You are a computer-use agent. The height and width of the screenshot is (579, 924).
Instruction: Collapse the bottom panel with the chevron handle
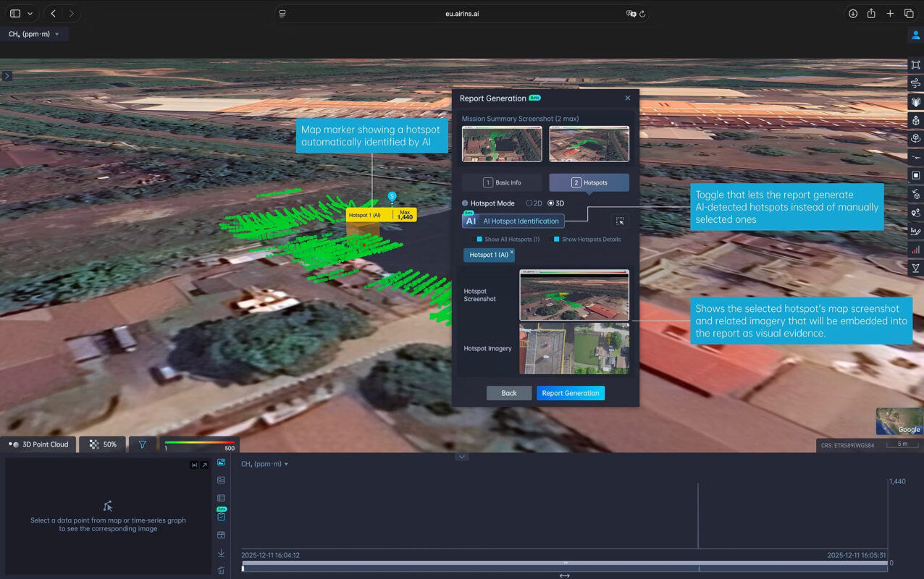click(x=461, y=457)
